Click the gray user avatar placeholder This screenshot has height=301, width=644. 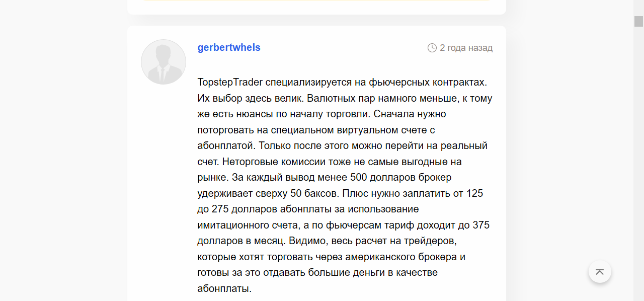pyautogui.click(x=164, y=62)
